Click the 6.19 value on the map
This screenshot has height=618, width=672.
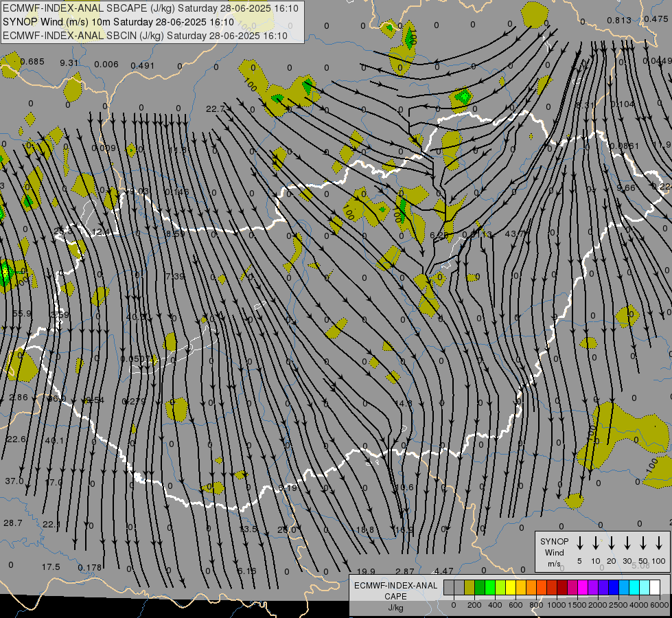click(x=288, y=488)
